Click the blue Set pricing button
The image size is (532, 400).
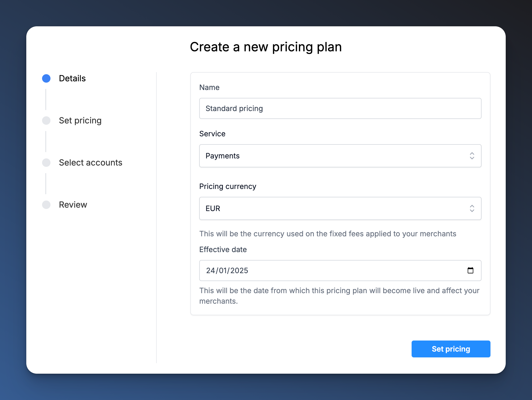[x=451, y=349]
